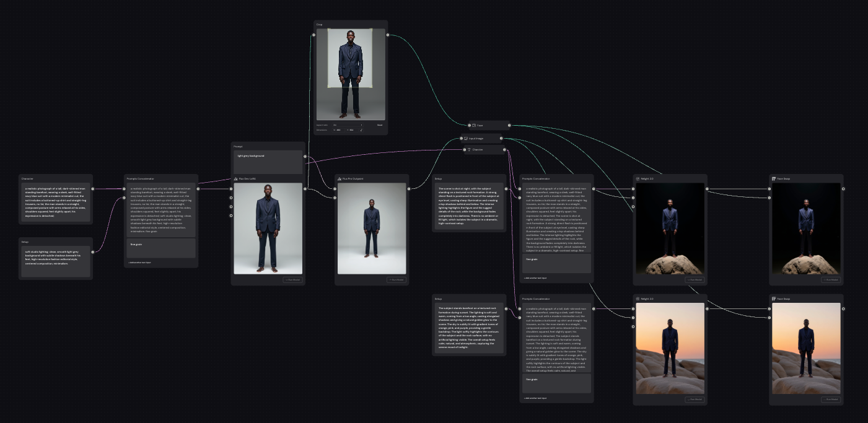Click the text icon on Character router
868x423 pixels.
click(x=470, y=149)
